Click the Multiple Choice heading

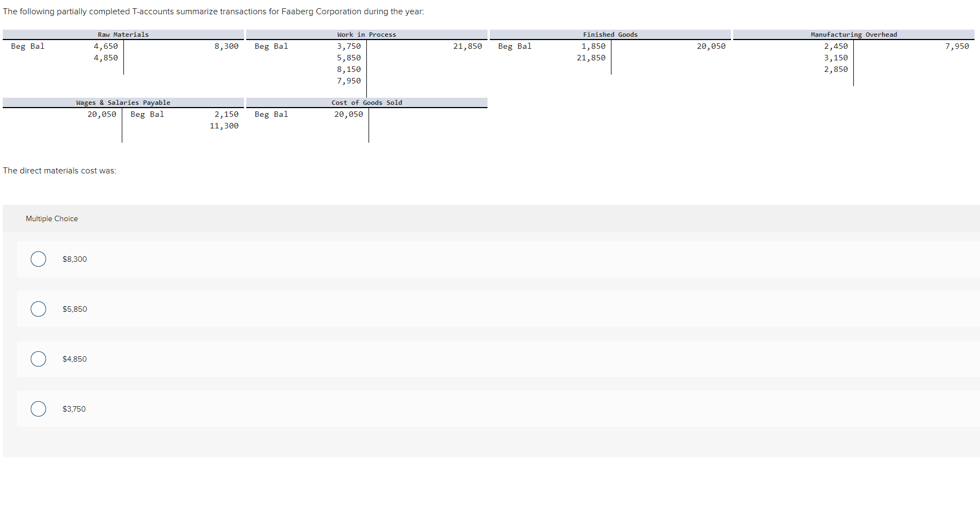coord(52,218)
